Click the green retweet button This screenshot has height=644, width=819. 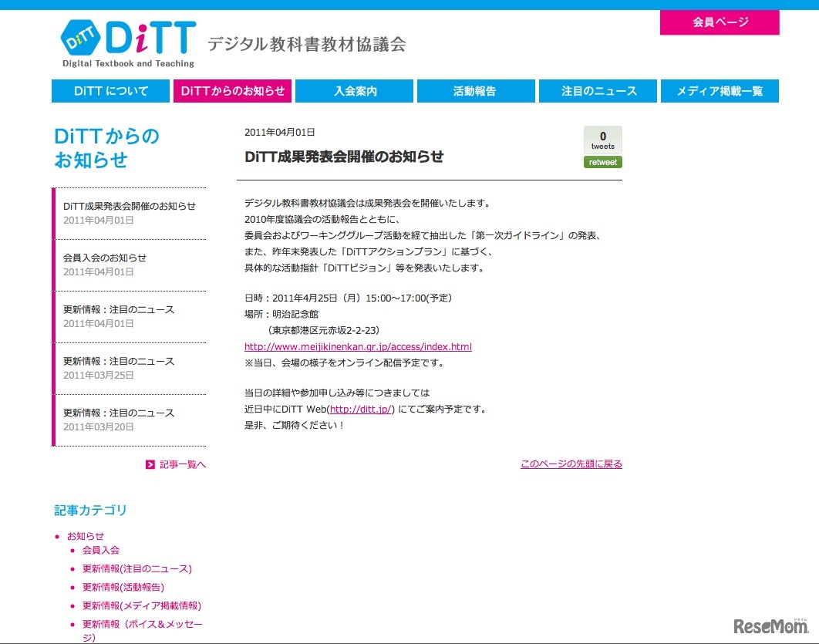tap(603, 163)
